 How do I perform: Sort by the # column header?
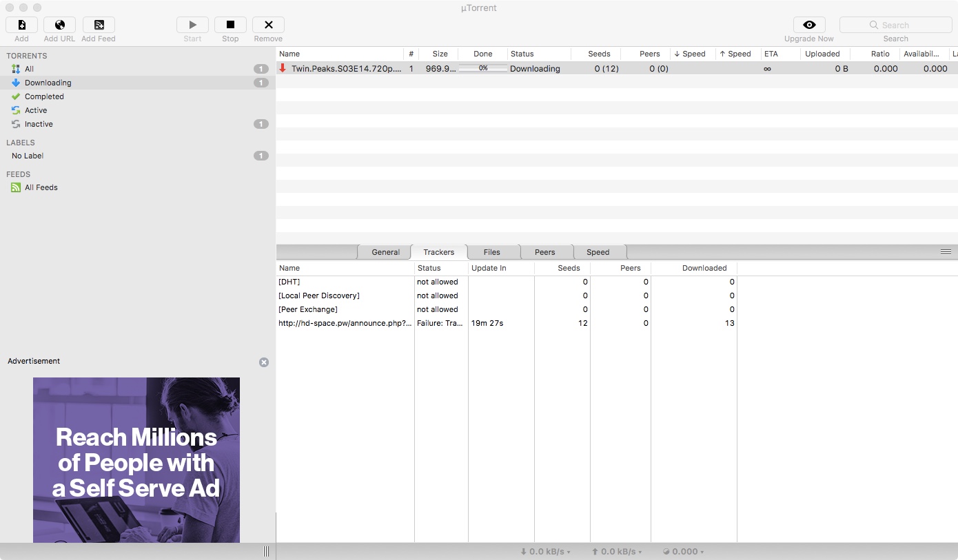(411, 54)
